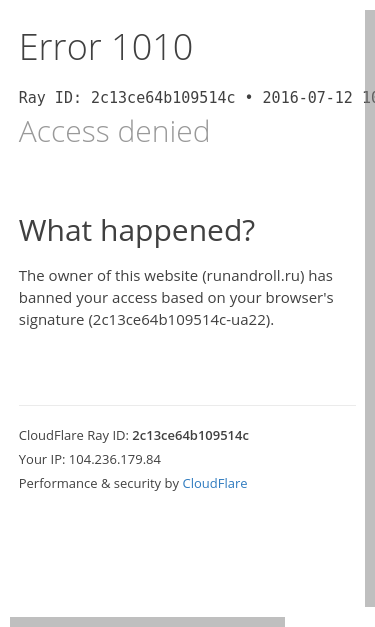Click the 2016-07-12 date text
The image size is (375, 627).
click(x=307, y=98)
